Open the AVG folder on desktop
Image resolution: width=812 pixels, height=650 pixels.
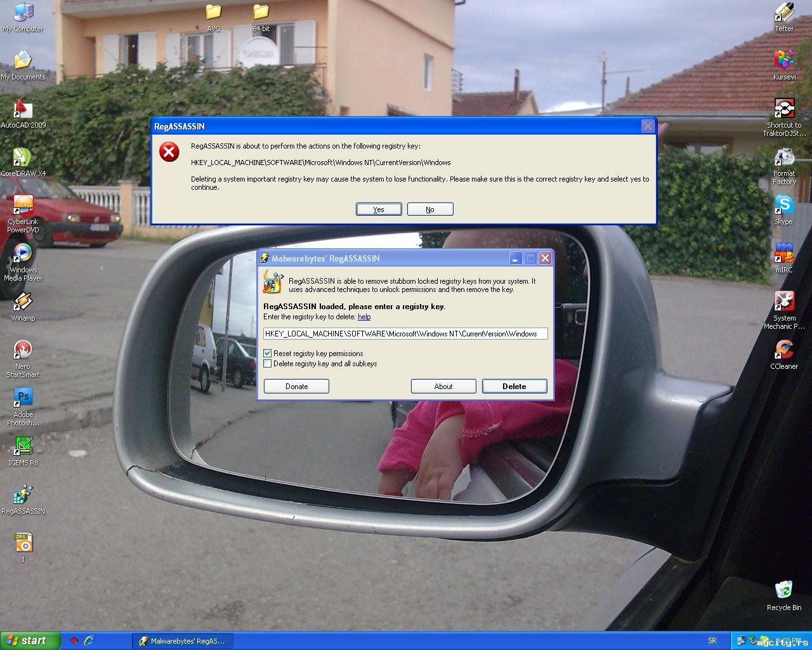[213, 17]
